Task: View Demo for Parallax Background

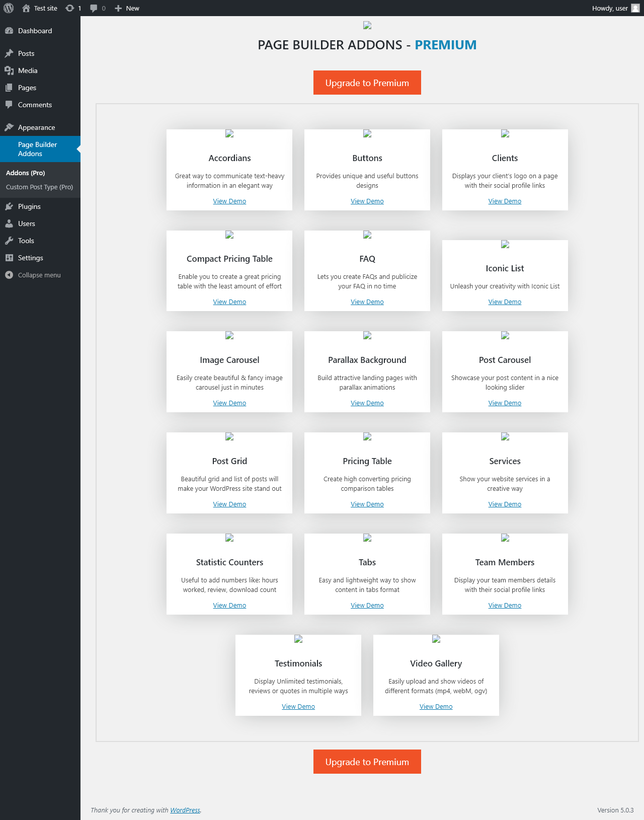Action: (367, 403)
